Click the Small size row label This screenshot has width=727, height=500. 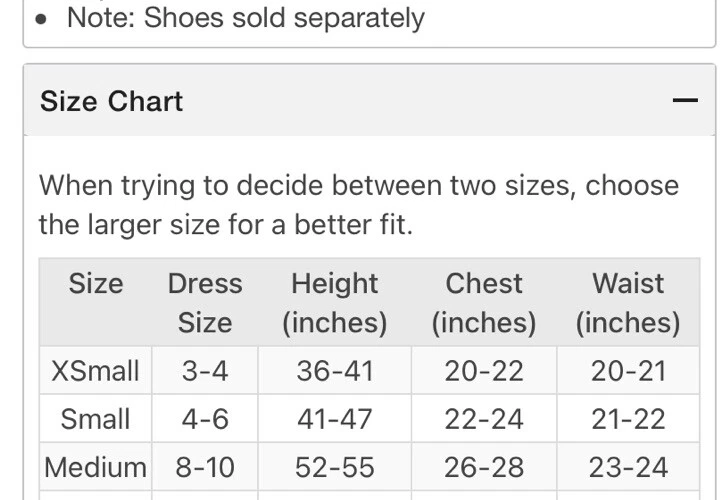pyautogui.click(x=95, y=419)
